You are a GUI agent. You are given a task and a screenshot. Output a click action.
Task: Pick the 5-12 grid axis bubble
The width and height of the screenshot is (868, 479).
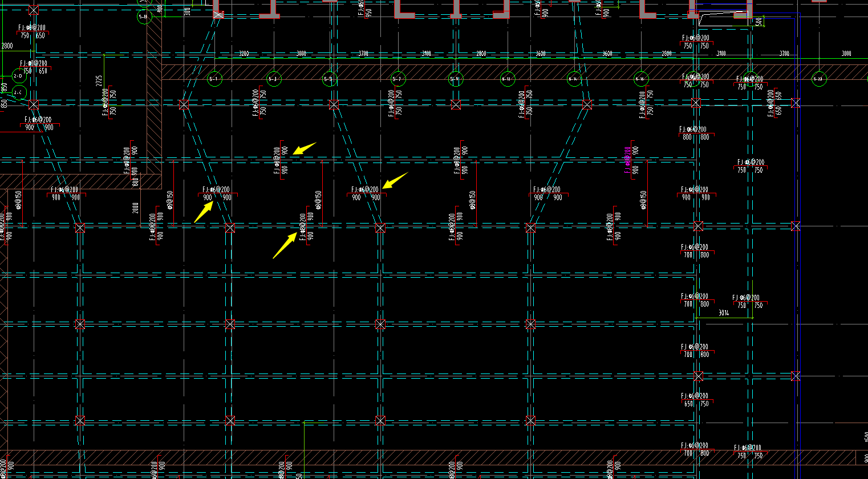[x=507, y=79]
